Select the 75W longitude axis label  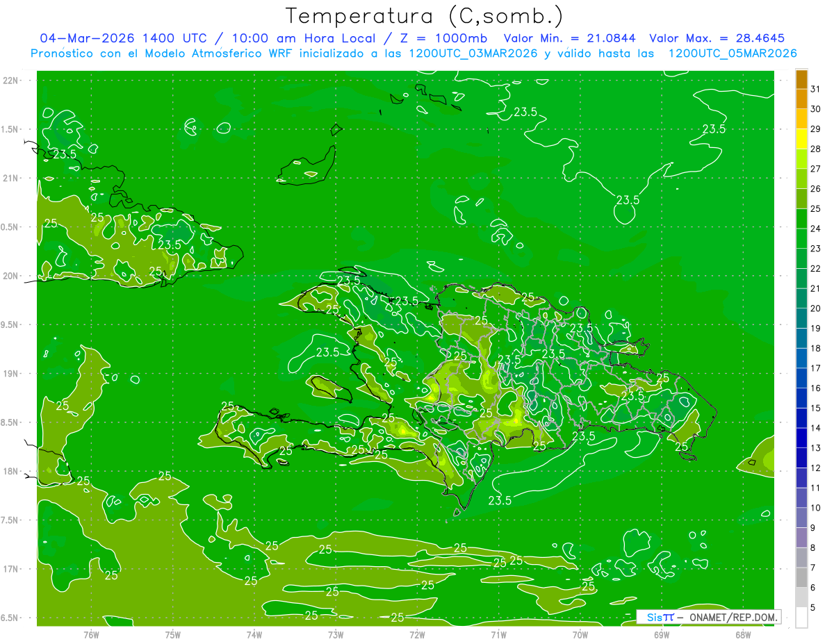coord(173,634)
